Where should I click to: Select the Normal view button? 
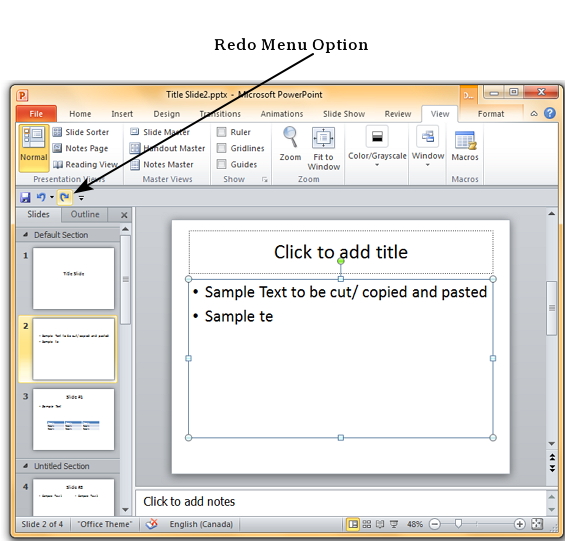coord(34,148)
